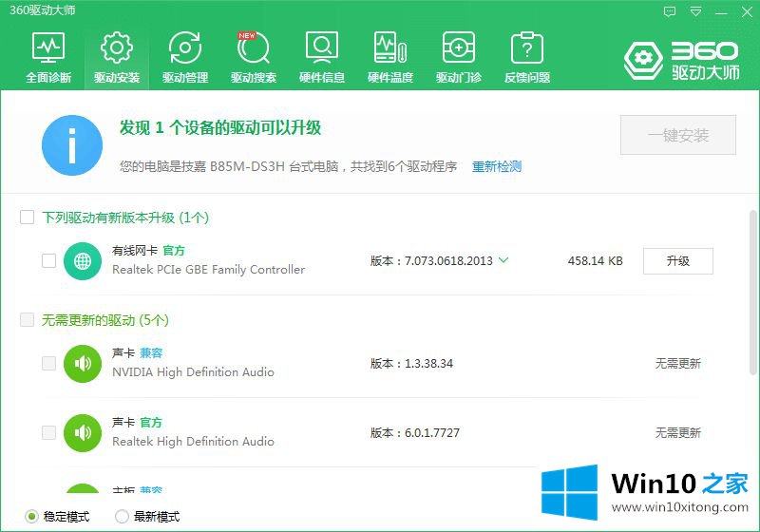Check the 下列驱动有新版本升级 group checkbox
The width and height of the screenshot is (760, 532).
[28, 217]
